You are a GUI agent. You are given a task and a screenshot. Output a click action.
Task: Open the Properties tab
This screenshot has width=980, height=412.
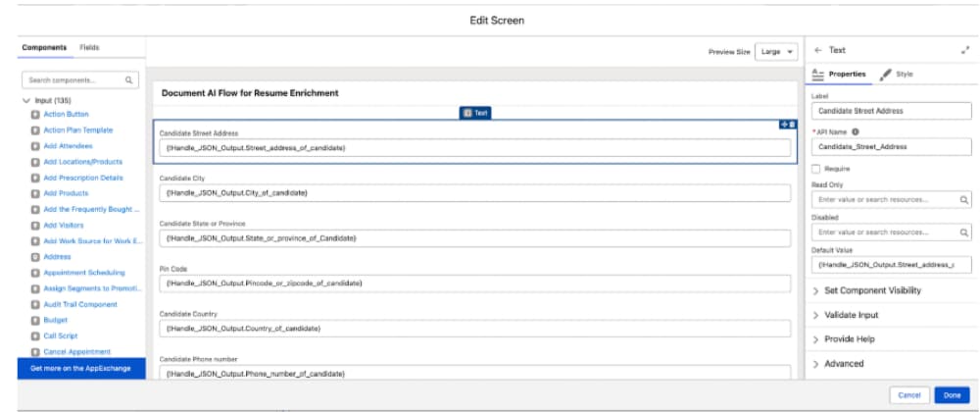coord(839,74)
